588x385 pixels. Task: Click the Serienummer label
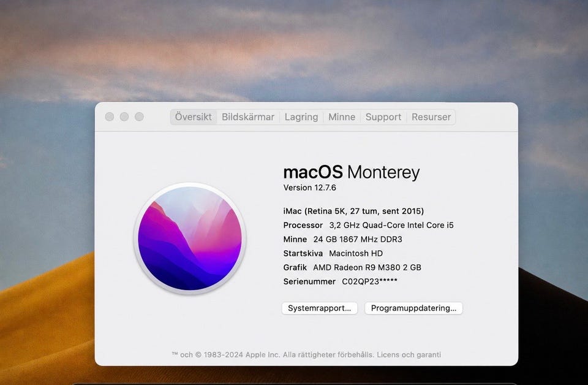(x=309, y=281)
